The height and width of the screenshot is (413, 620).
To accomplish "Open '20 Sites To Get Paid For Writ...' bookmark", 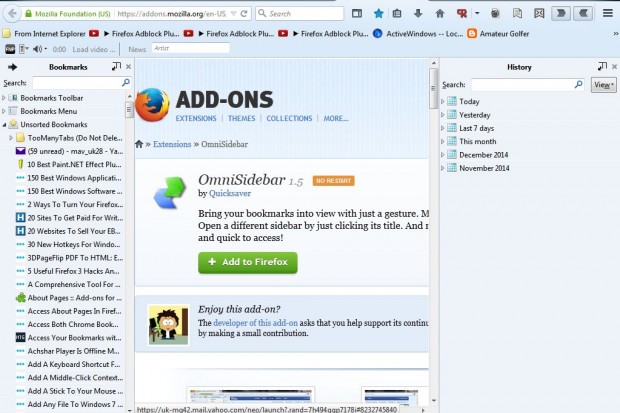I will coord(70,218).
